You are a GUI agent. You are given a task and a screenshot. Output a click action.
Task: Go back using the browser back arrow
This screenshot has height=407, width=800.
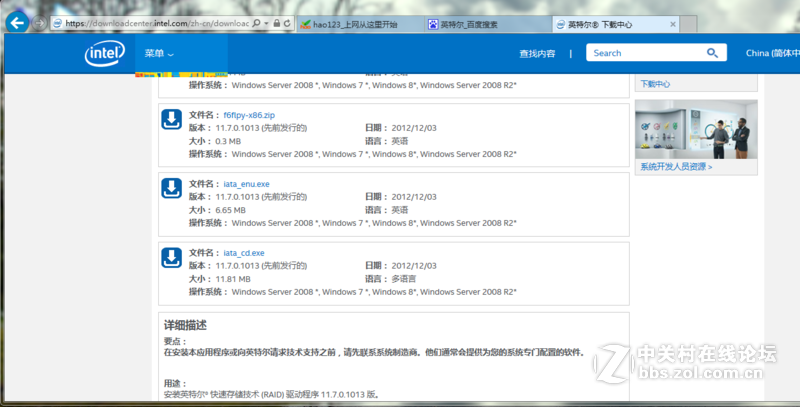click(17, 23)
